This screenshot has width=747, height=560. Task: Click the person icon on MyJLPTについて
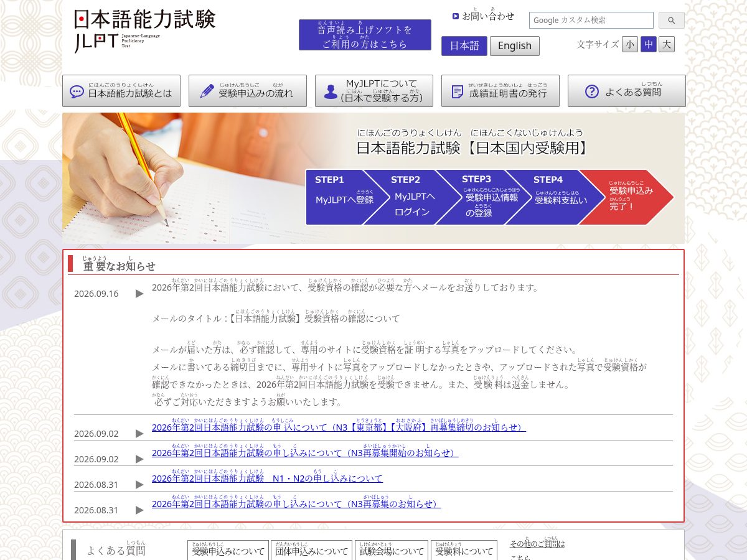pos(331,91)
